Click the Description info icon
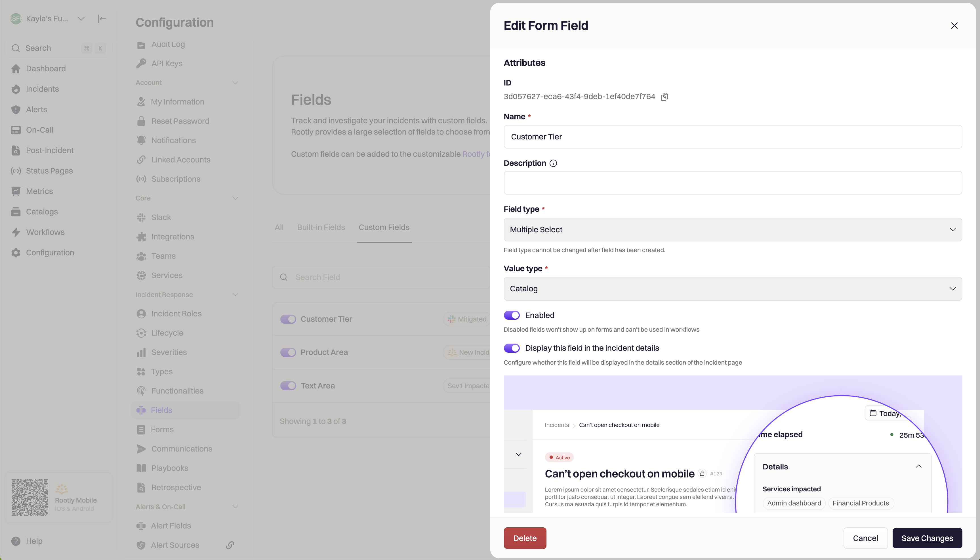Viewport: 980px width, 560px height. point(553,164)
